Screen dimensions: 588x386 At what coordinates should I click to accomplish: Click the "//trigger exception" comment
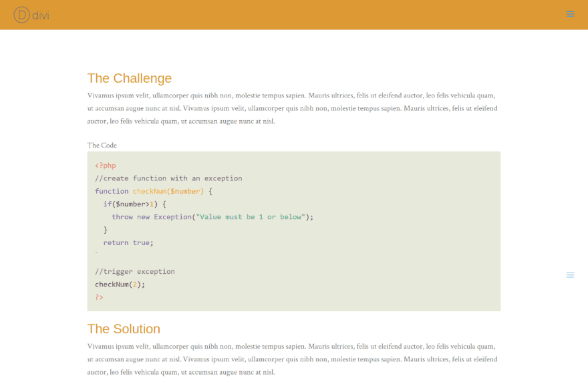click(134, 271)
